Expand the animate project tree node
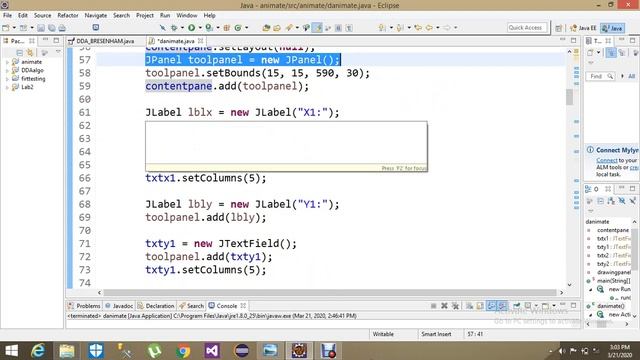640x360 pixels. 7,62
